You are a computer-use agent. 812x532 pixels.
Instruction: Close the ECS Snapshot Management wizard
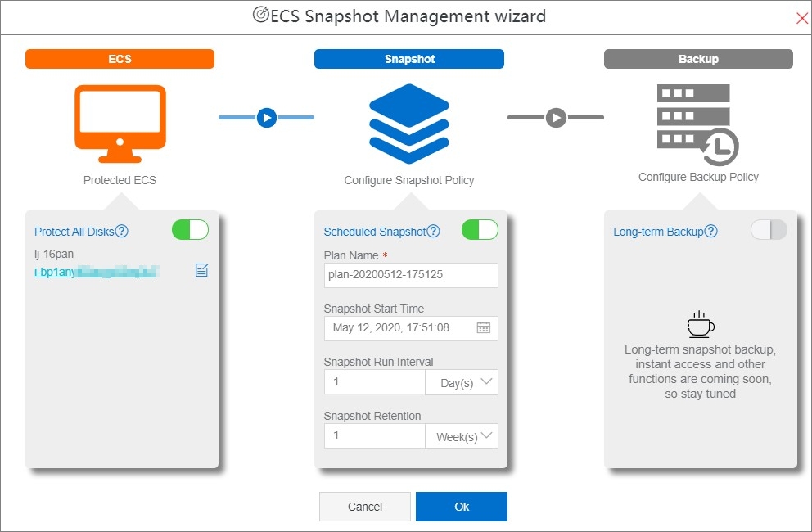click(801, 19)
